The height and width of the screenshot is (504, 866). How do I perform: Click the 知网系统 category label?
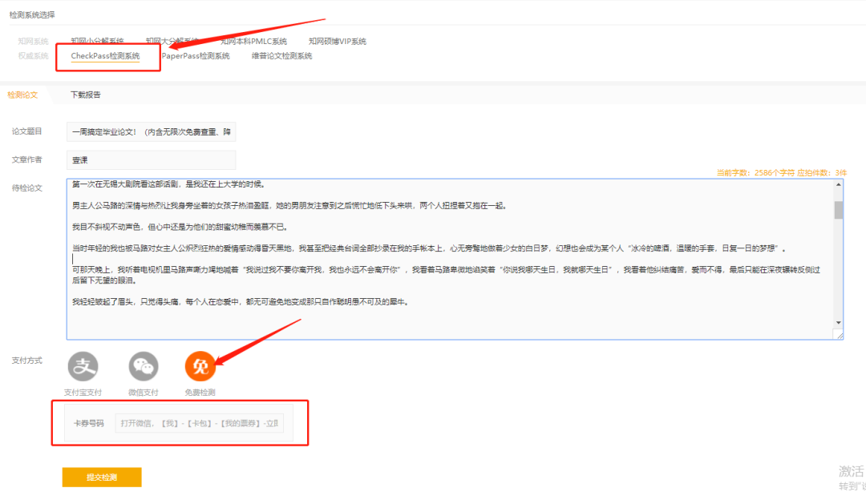coord(33,42)
